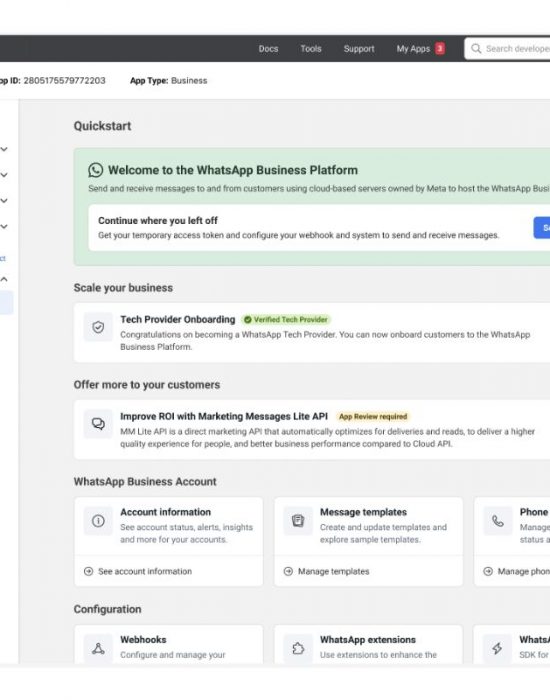Click the Webhooks configuration icon
Screen dimensions: 550x700
click(98, 648)
